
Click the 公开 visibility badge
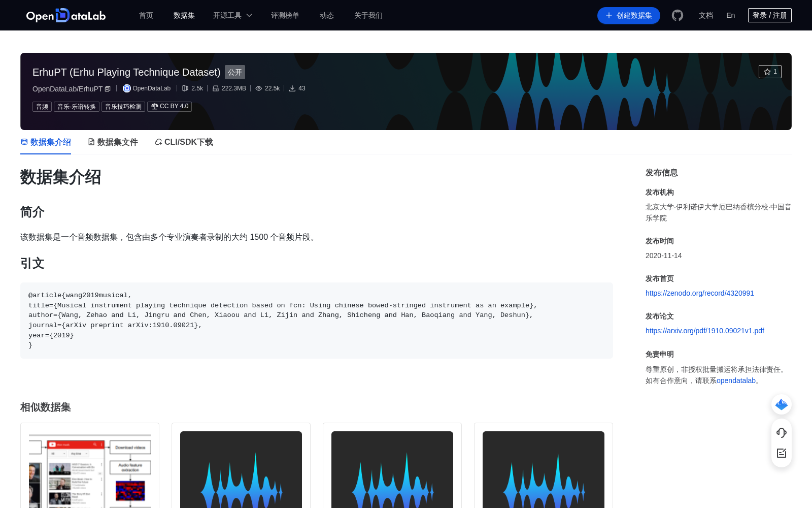coord(235,72)
